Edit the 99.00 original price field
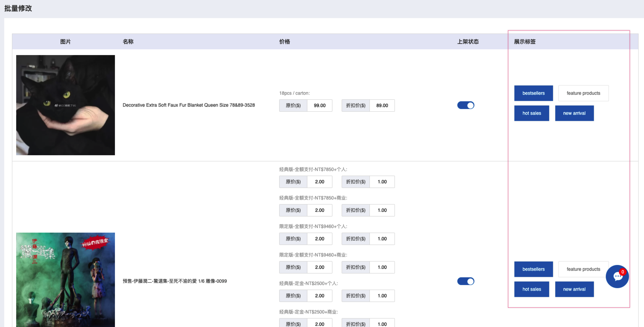 pos(319,106)
